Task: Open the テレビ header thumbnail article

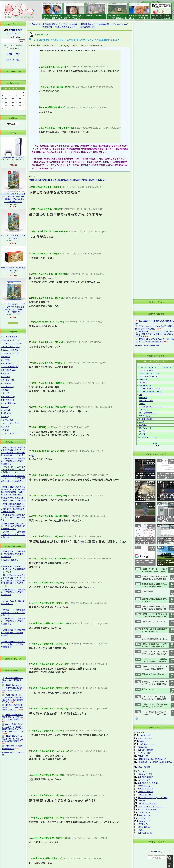Action: [52, 11]
